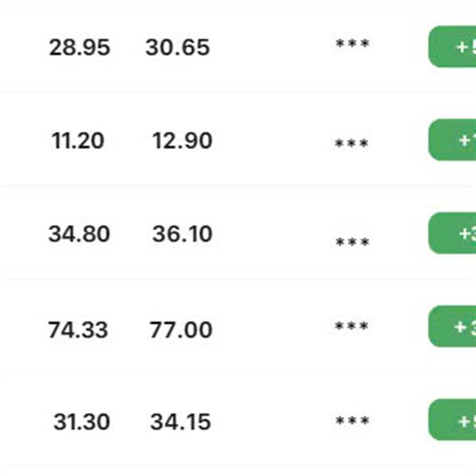Click the 74.33 price value
This screenshot has height=476, width=476.
pos(78,329)
